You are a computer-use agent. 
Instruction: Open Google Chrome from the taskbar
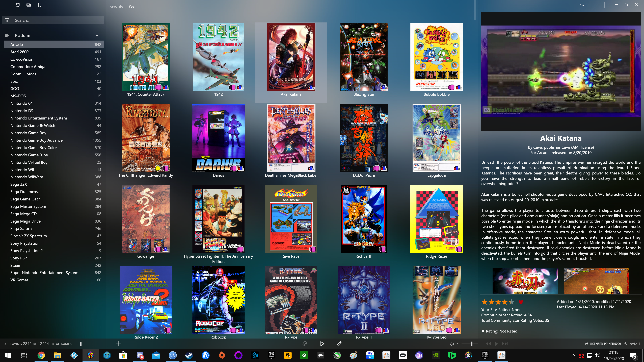pos(41,355)
